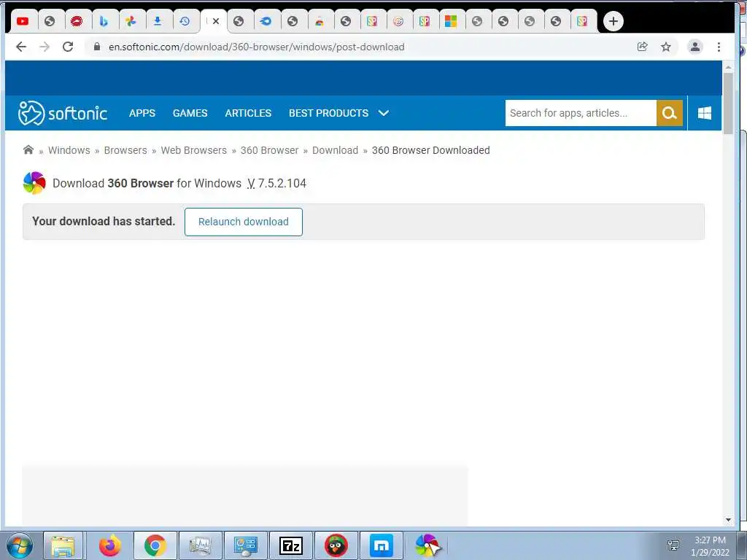This screenshot has width=747, height=560.
Task: View site security lock info
Action: 97,47
